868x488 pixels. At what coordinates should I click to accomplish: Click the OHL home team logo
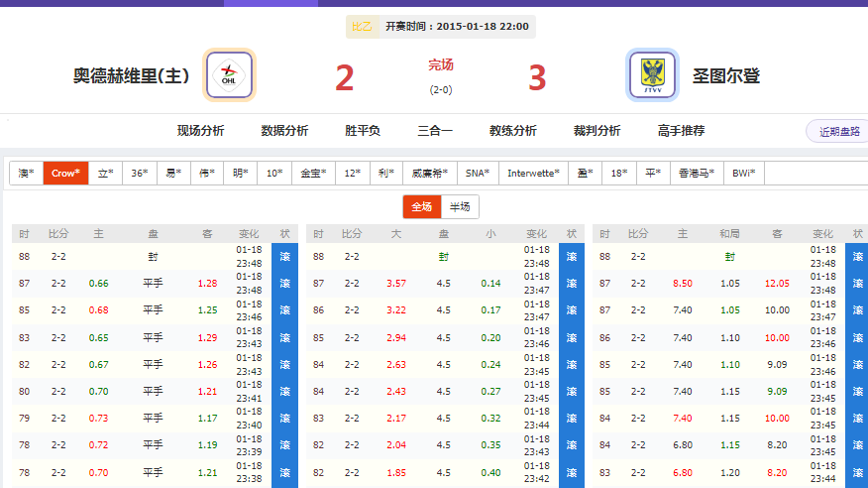tap(230, 75)
